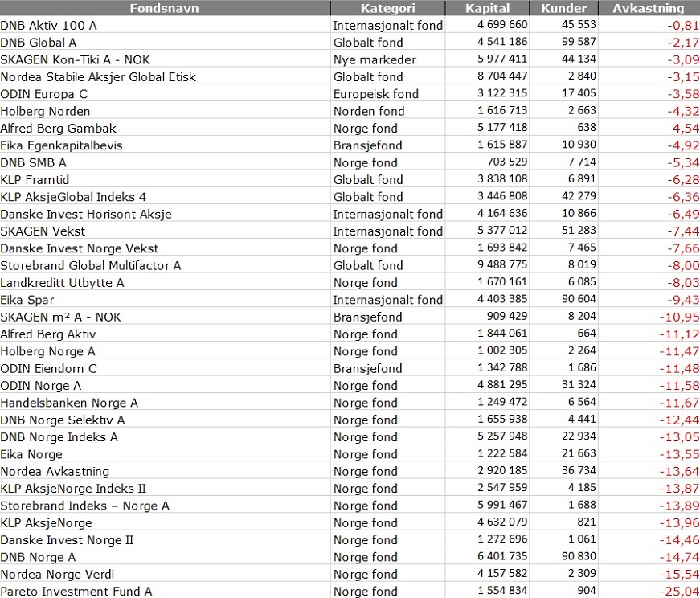This screenshot has height=598, width=700.
Task: Click Danske Invest Norge II name
Action: click(x=67, y=540)
